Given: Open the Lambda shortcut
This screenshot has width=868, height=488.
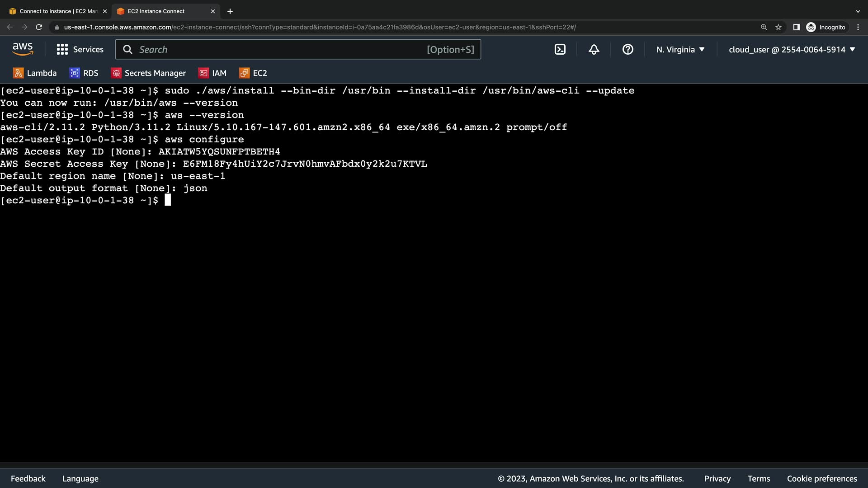Looking at the screenshot, I should point(35,73).
